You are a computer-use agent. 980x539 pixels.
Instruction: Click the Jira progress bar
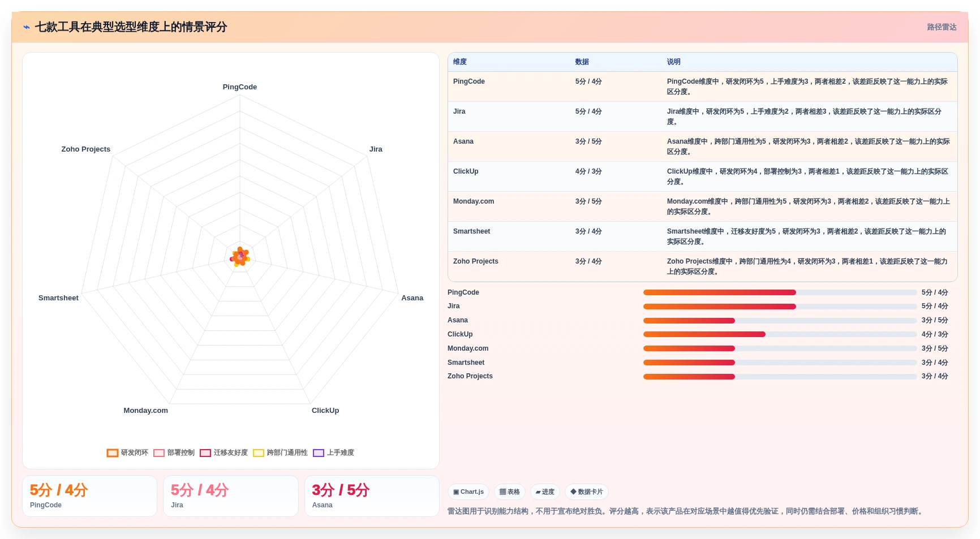tap(780, 307)
